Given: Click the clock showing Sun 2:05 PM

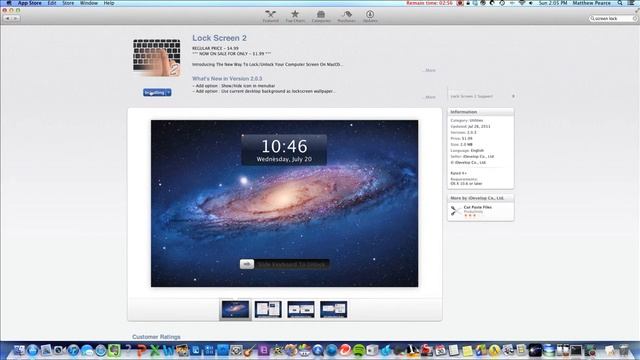Looking at the screenshot, I should [x=553, y=3].
